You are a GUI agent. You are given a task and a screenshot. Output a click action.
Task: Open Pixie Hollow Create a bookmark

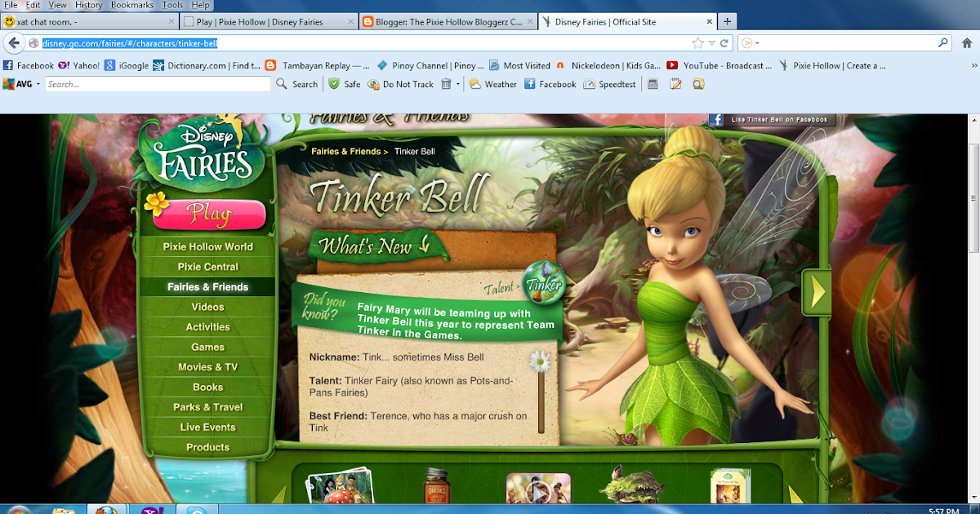(832, 65)
